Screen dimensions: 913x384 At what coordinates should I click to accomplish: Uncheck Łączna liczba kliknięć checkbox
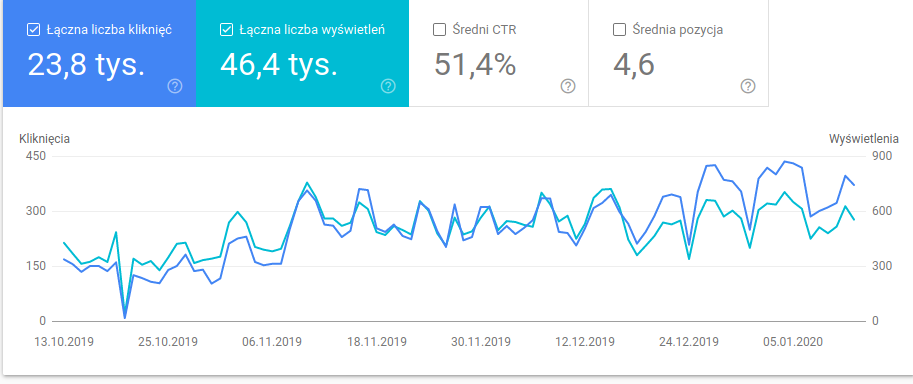click(x=33, y=30)
